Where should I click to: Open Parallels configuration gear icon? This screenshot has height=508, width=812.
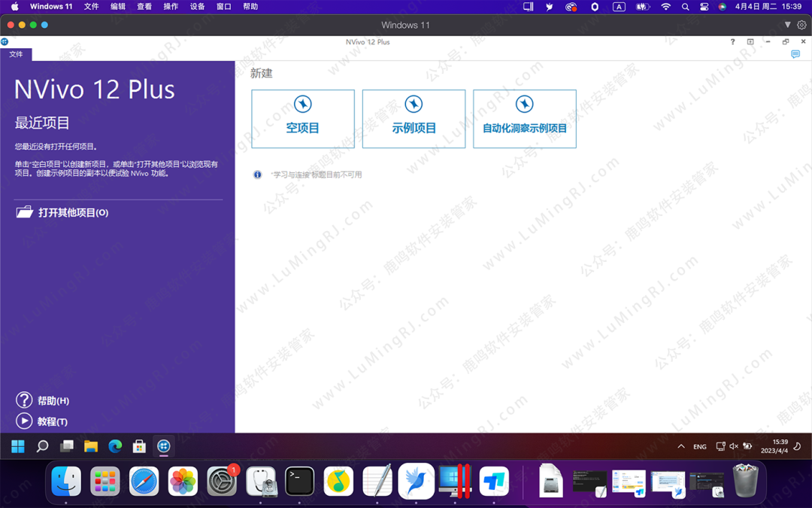(801, 25)
